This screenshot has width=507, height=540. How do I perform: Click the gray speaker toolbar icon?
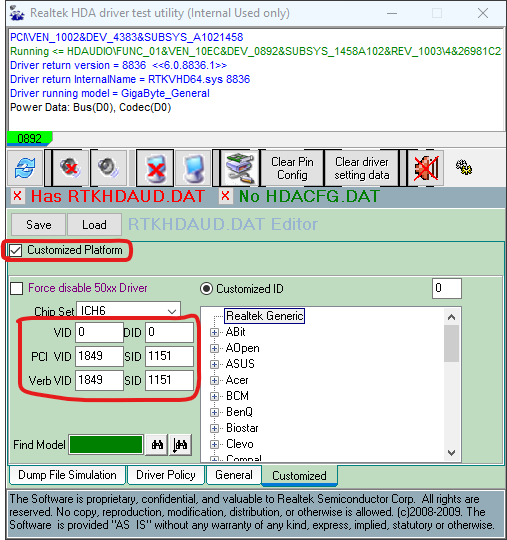108,168
